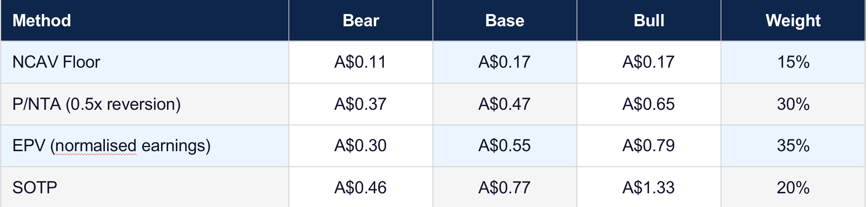Click the Weight column header
The width and height of the screenshot is (868, 207).
(793, 20)
